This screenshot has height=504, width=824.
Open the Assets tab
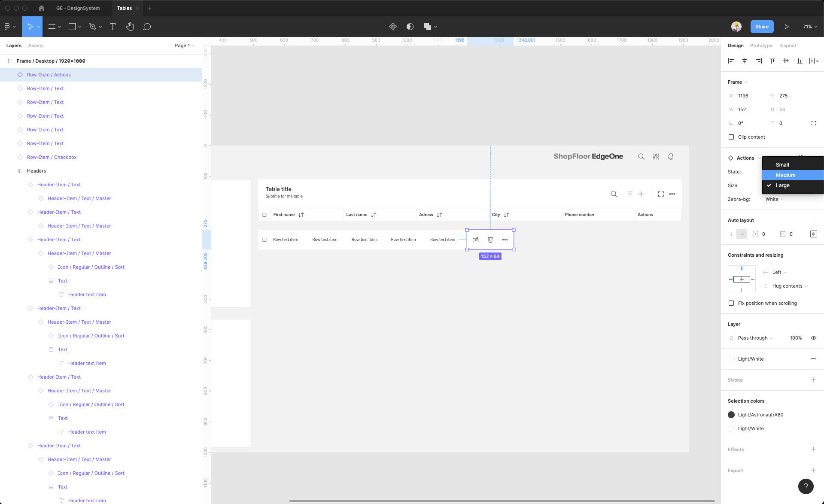point(36,46)
